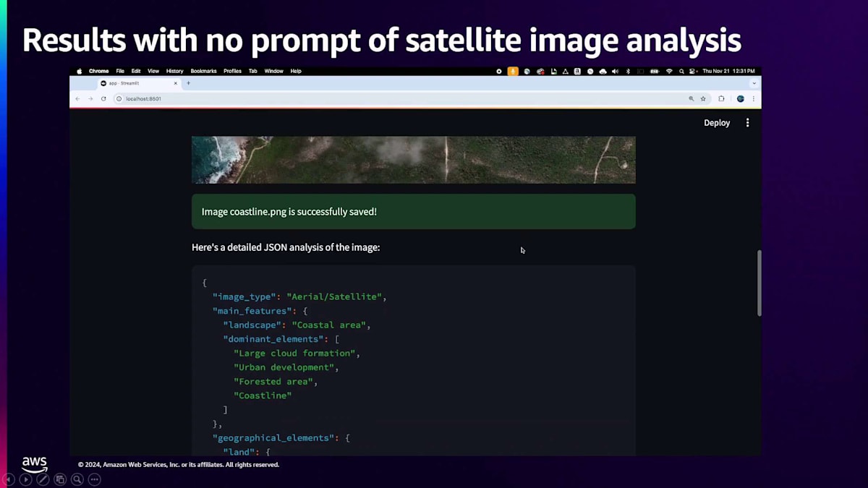
Task: Click the page's vertical scrollbar thumb
Action: point(759,283)
